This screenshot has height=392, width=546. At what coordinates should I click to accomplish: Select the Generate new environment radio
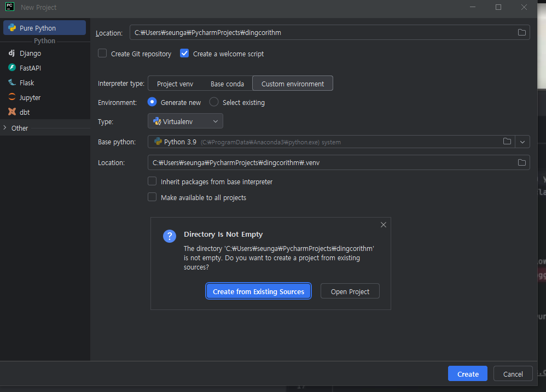click(x=152, y=102)
